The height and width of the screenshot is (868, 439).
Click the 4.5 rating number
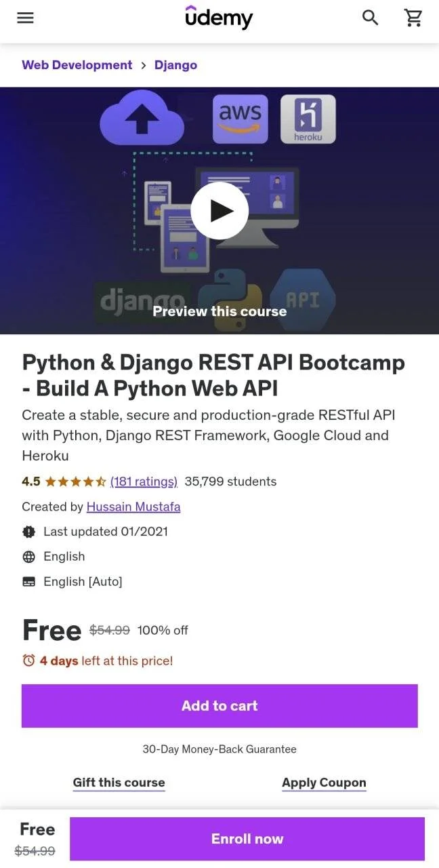point(31,481)
